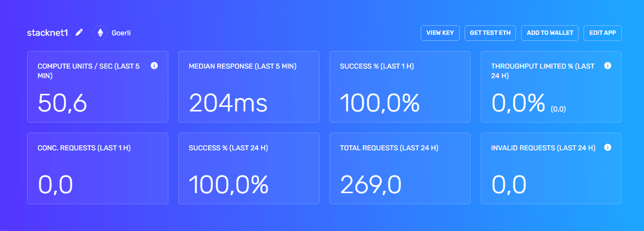Click the Median Response card title
This screenshot has width=644, height=231.
pyautogui.click(x=242, y=66)
